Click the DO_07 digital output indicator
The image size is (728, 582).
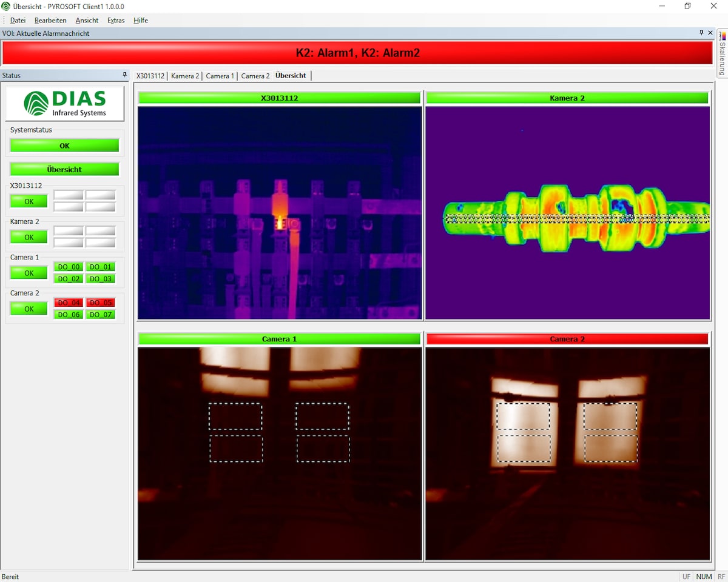pyautogui.click(x=100, y=315)
